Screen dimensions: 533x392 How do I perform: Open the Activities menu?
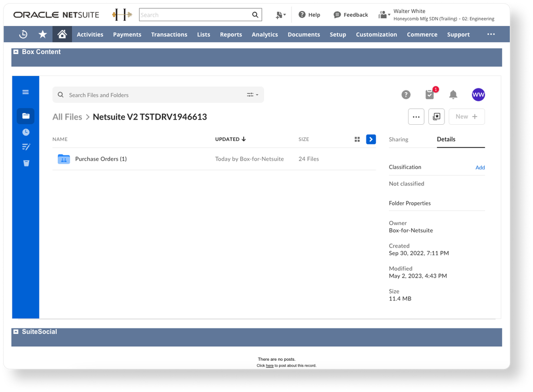coord(90,34)
